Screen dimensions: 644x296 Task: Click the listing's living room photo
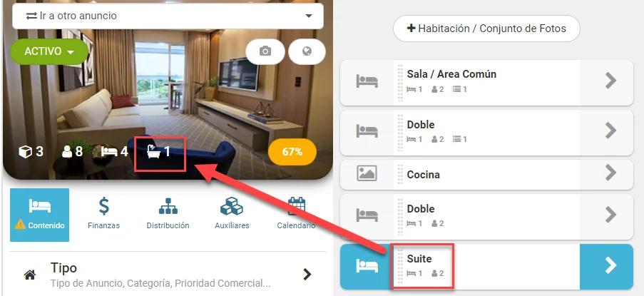pyautogui.click(x=168, y=94)
